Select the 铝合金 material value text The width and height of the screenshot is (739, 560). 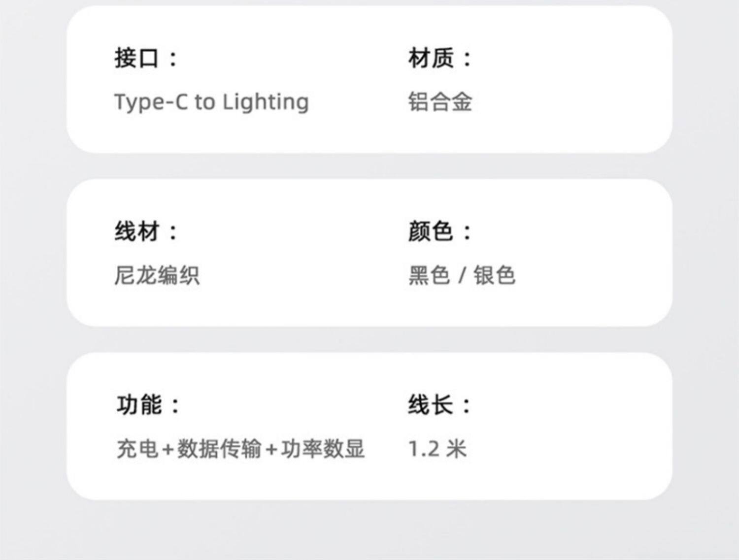click(x=440, y=102)
